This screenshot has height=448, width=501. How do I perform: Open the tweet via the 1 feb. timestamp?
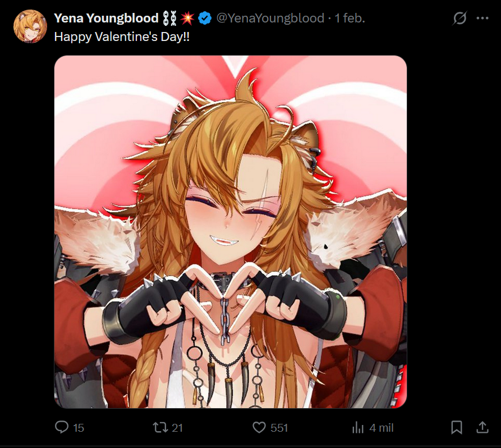(350, 18)
